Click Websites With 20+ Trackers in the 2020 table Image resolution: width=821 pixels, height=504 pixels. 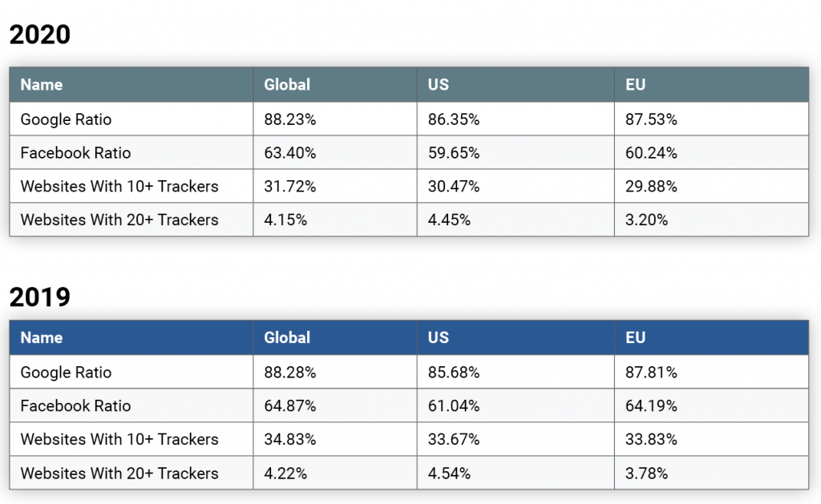tap(119, 220)
